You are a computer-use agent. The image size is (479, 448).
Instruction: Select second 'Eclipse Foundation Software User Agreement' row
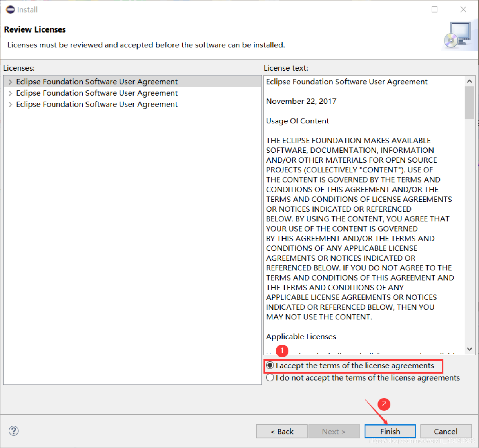(x=132, y=93)
